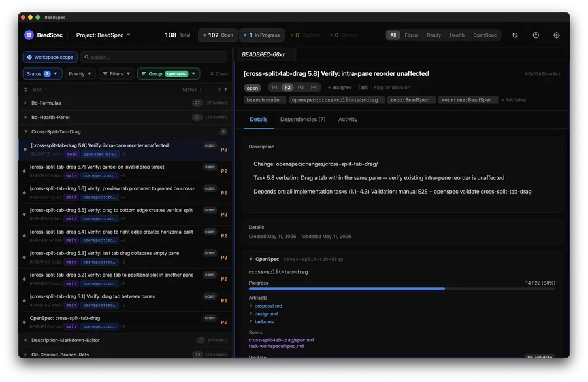Screen dimensions: 588x382
Task: Switch to the OpenSpec view
Action: tap(485, 35)
